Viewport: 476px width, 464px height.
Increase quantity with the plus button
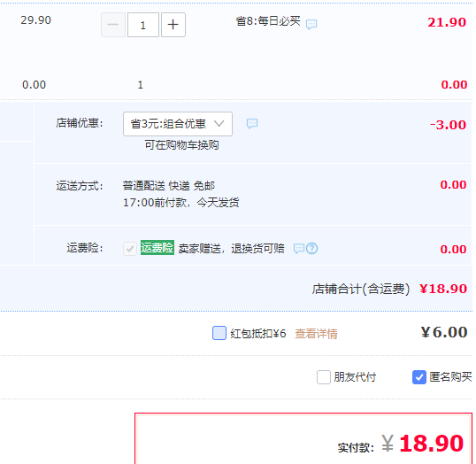click(x=173, y=25)
